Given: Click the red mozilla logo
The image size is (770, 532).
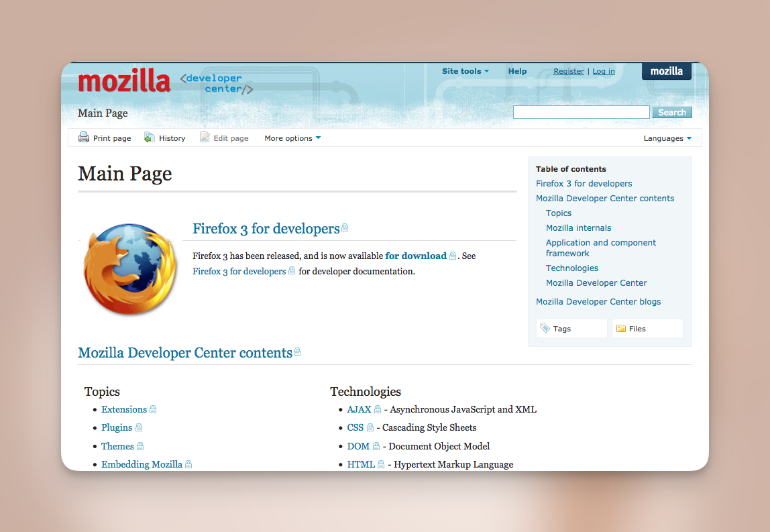Looking at the screenshot, I should [124, 81].
